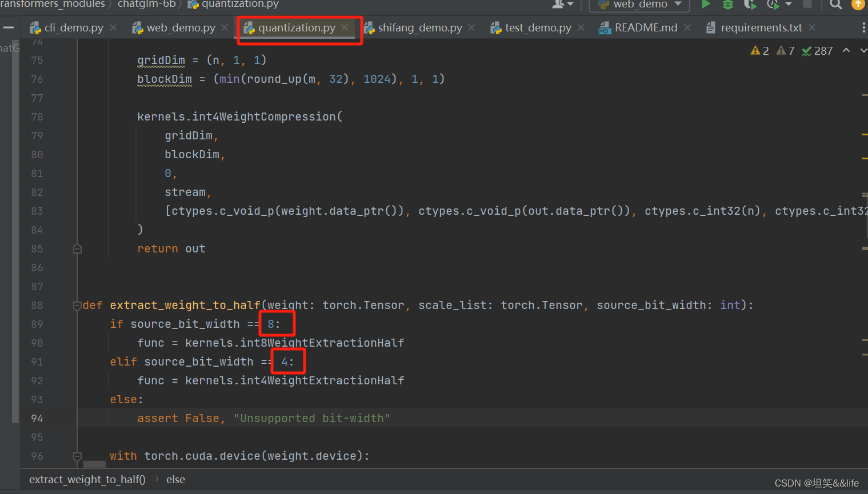Screen dimensions: 868x494
Task: Click the orange update arrow icon
Action: tap(858, 4)
